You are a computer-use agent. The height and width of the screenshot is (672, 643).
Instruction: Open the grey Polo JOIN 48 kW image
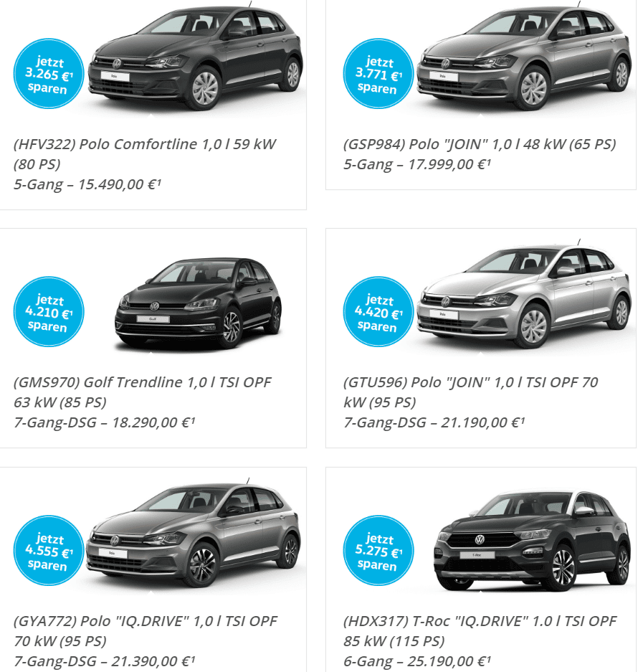pos(525,58)
